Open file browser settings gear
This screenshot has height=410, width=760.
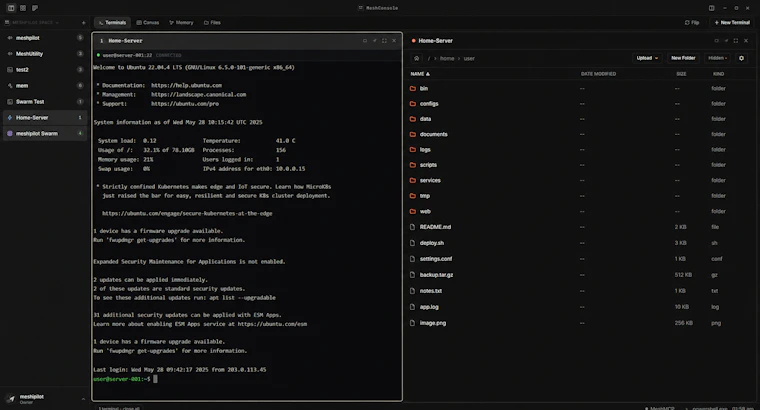pyautogui.click(x=741, y=58)
